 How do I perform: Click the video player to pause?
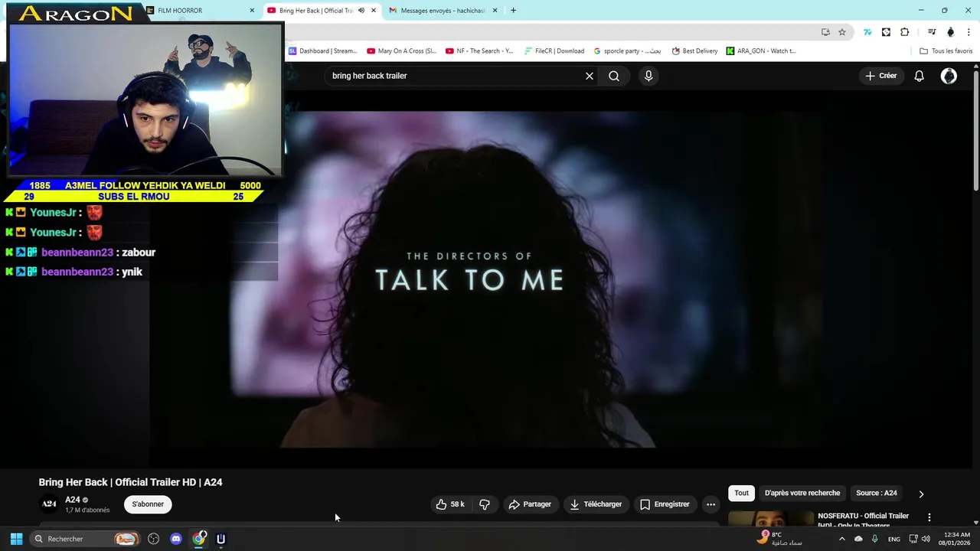[485, 279]
